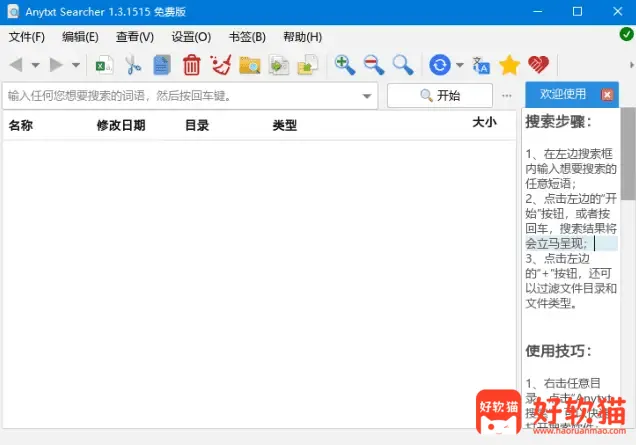The height and width of the screenshot is (445, 636).
Task: Open the back history dropdown arrow
Action: 35,65
